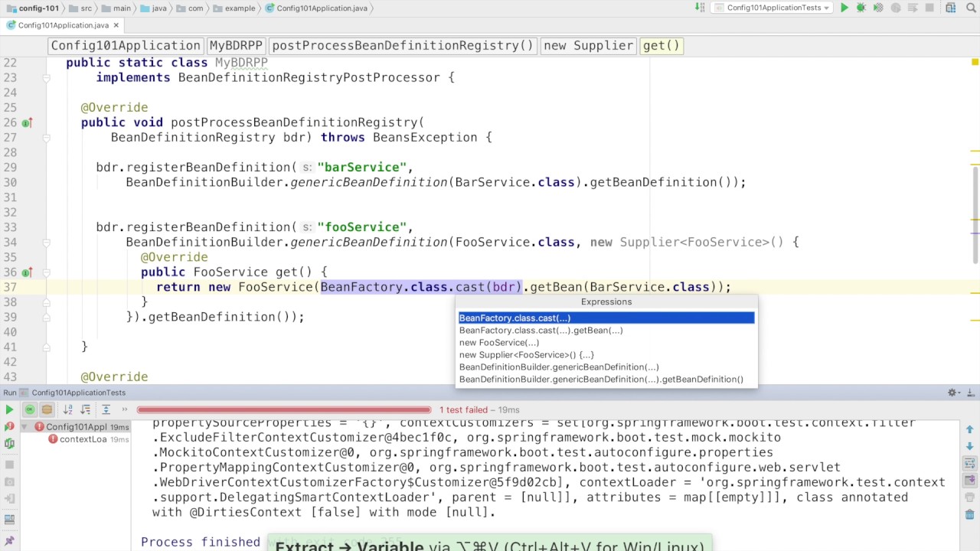Click the build project arrow icon
Image resolution: width=980 pixels, height=551 pixels.
click(700, 8)
